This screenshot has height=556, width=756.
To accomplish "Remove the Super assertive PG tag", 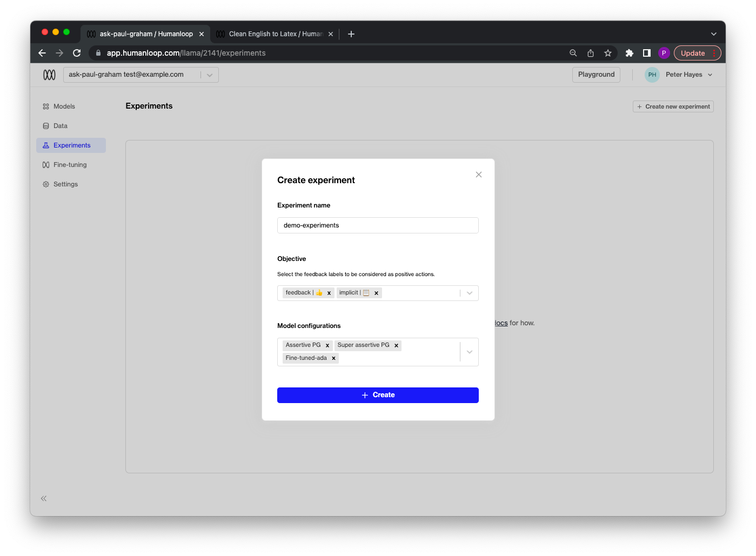I will pos(396,345).
